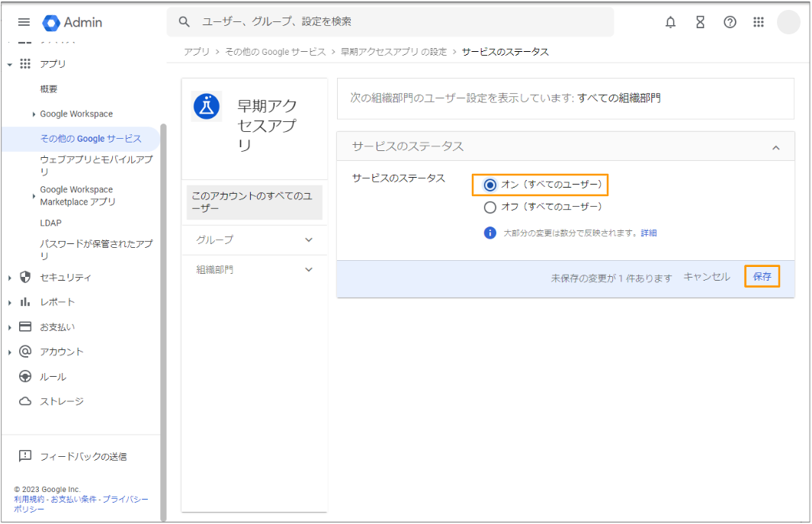Open the tasks hourglass icon
This screenshot has height=524, width=812.
700,22
